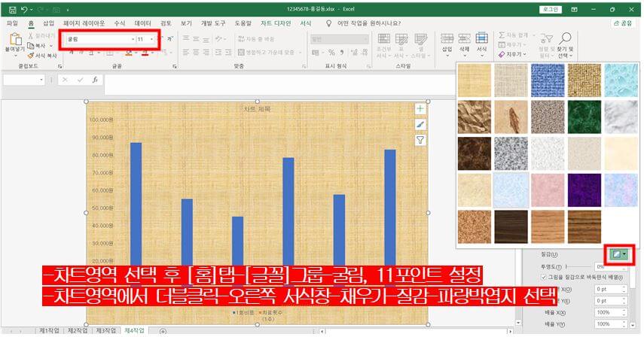
Task: Click the offset X value field
Action: (x=610, y=289)
